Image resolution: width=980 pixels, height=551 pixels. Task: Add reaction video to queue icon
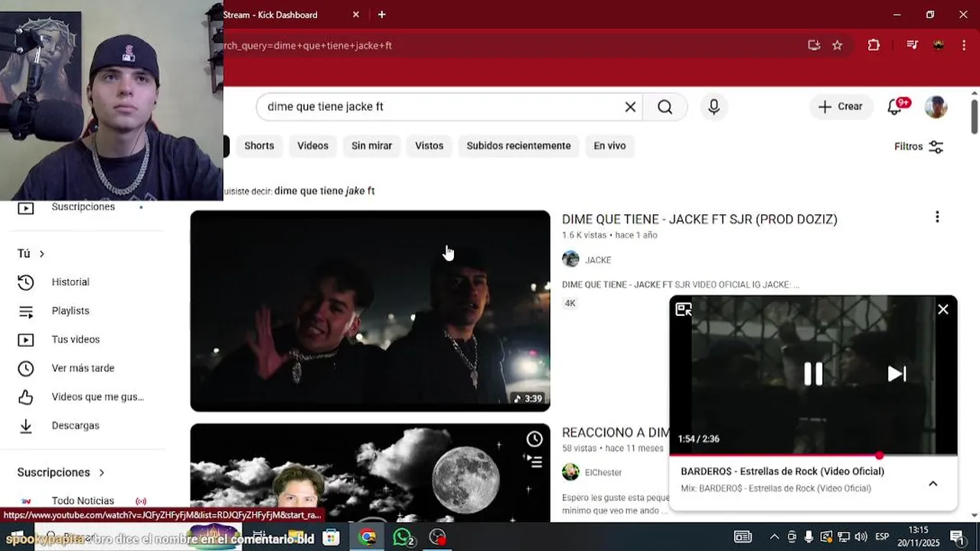[x=534, y=461]
